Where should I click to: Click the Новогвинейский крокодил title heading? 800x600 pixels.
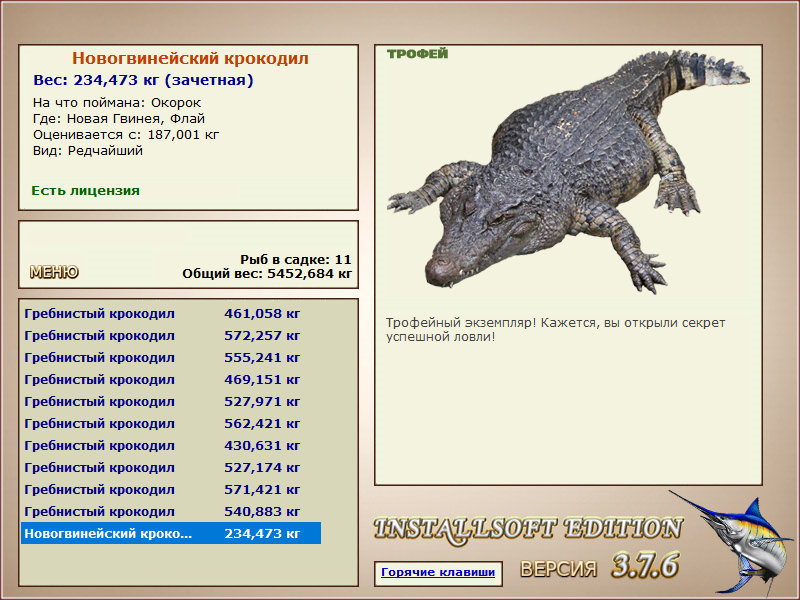tap(190, 58)
